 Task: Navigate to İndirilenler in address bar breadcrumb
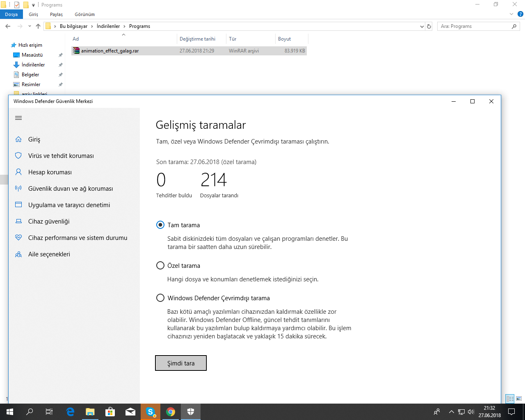(108, 26)
